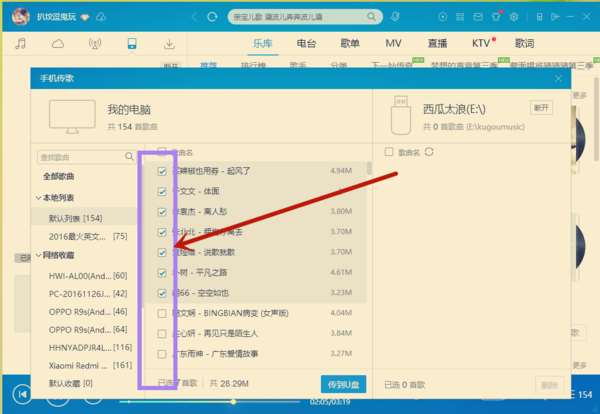Switch to the 歌单 tab
The image size is (600, 414).
coord(350,43)
